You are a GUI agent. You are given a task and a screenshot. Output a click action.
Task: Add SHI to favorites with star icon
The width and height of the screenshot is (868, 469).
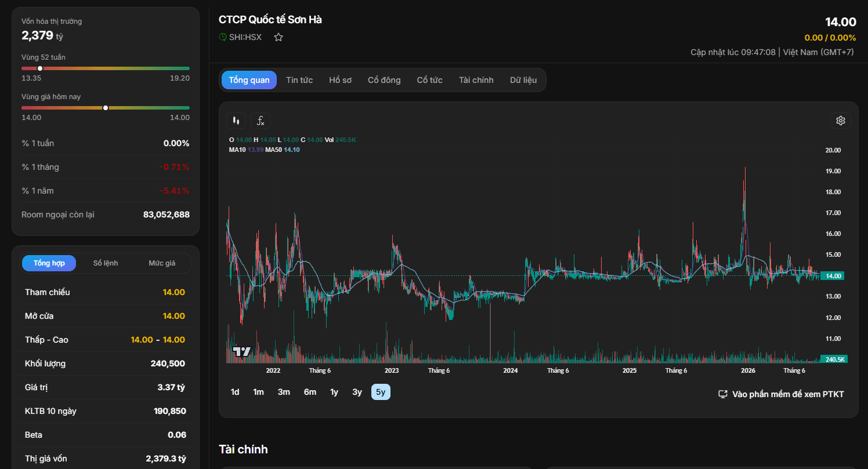(x=279, y=37)
